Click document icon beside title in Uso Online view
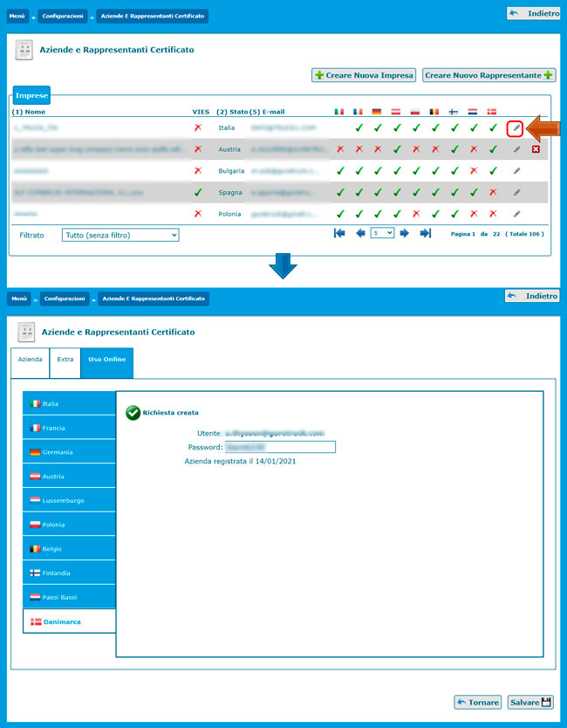The height and width of the screenshot is (728, 567). [x=26, y=332]
